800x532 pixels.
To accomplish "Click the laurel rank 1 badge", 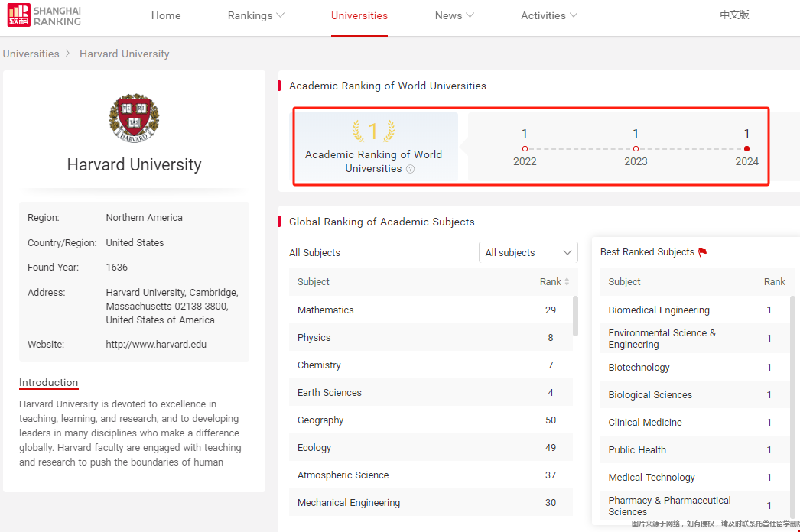I will pyautogui.click(x=373, y=131).
